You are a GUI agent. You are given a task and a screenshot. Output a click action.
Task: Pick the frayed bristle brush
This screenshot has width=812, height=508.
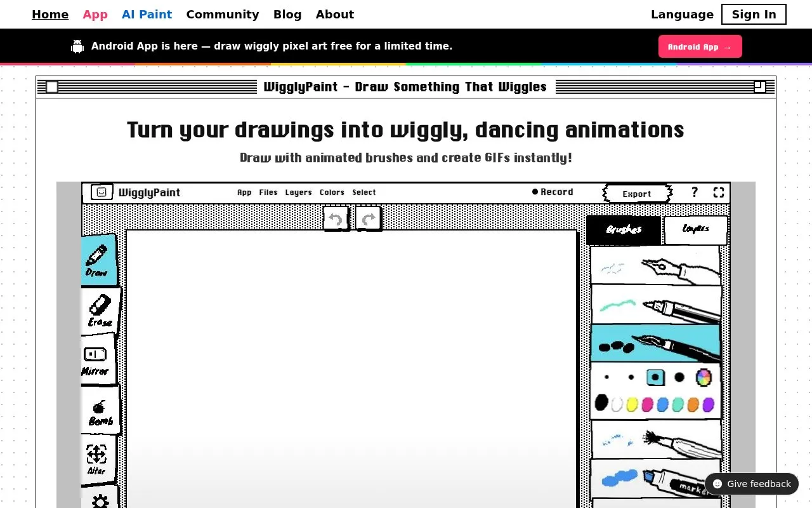[656, 439]
